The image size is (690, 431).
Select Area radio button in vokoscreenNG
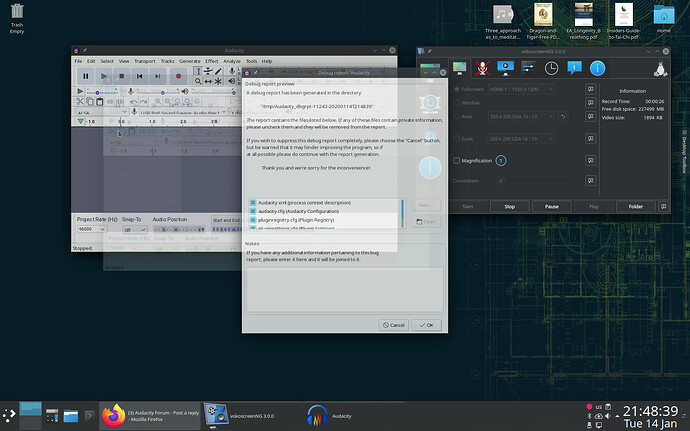(457, 117)
